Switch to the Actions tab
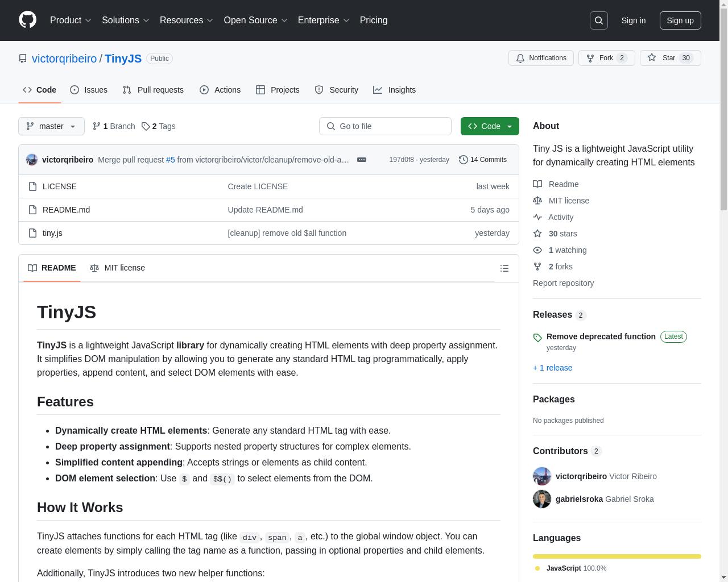The width and height of the screenshot is (728, 582). 220,90
